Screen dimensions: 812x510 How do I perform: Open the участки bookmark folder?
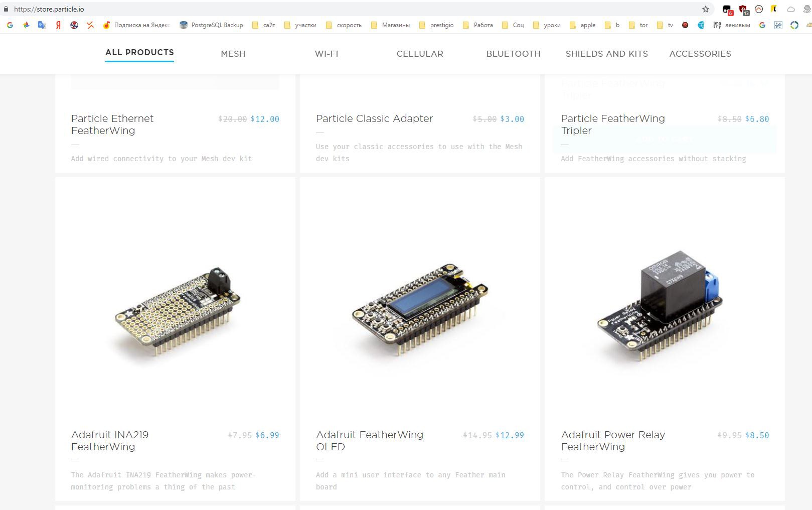tap(300, 25)
